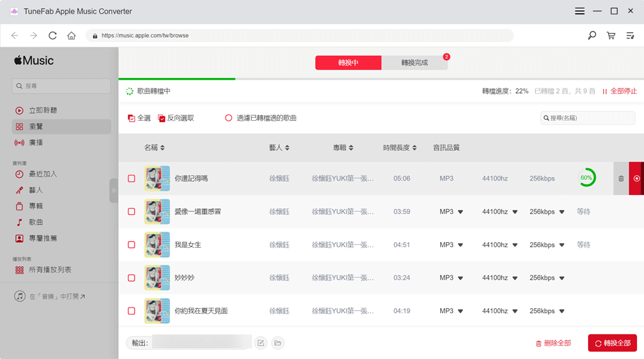
Task: Open the conversion list icon in the toolbar
Action: (630, 36)
